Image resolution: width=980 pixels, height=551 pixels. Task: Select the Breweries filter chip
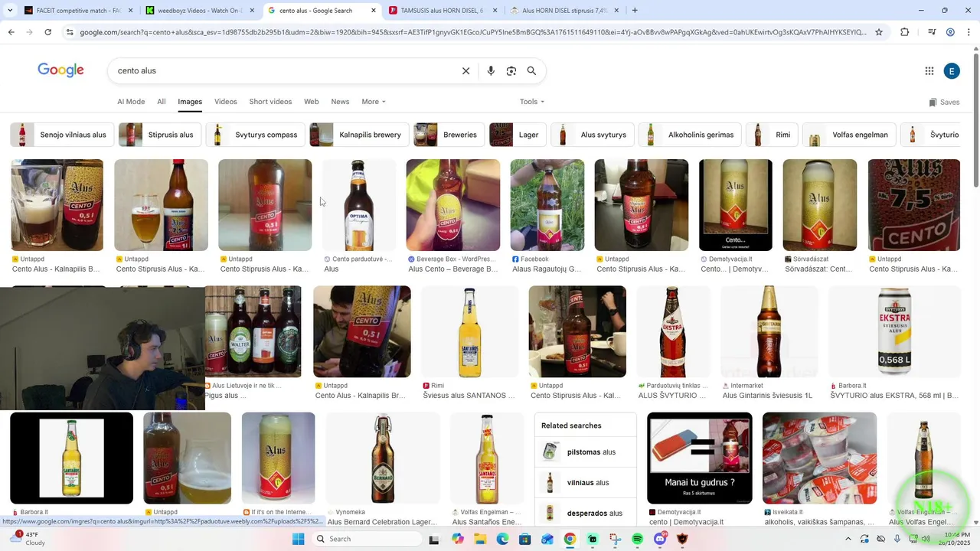(449, 135)
